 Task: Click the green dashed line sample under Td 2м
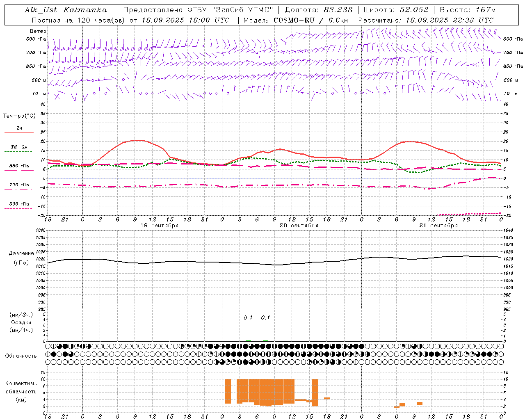[x=18, y=151]
